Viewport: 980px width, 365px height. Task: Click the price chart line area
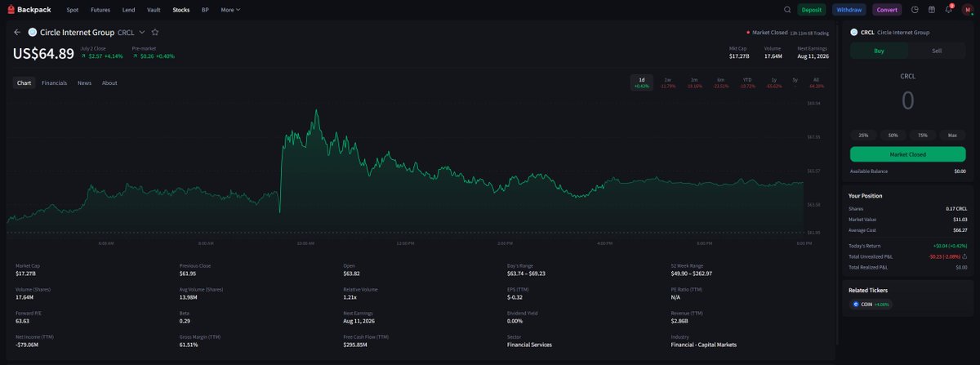pos(405,167)
